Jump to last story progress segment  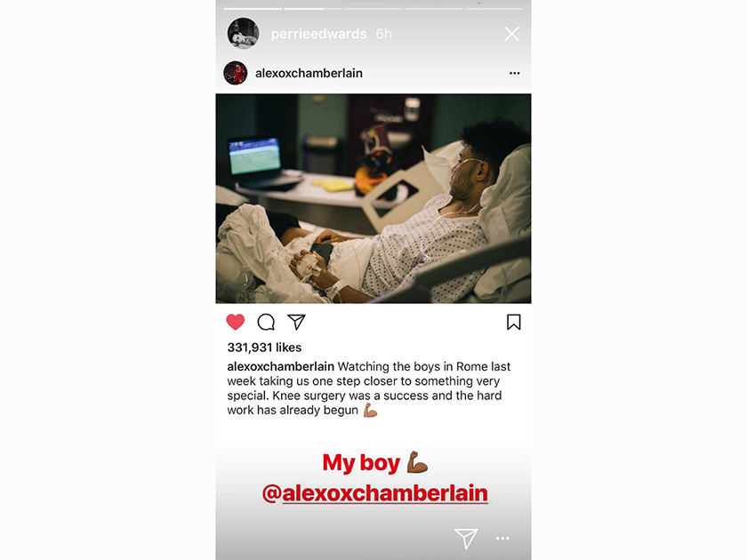494,9
